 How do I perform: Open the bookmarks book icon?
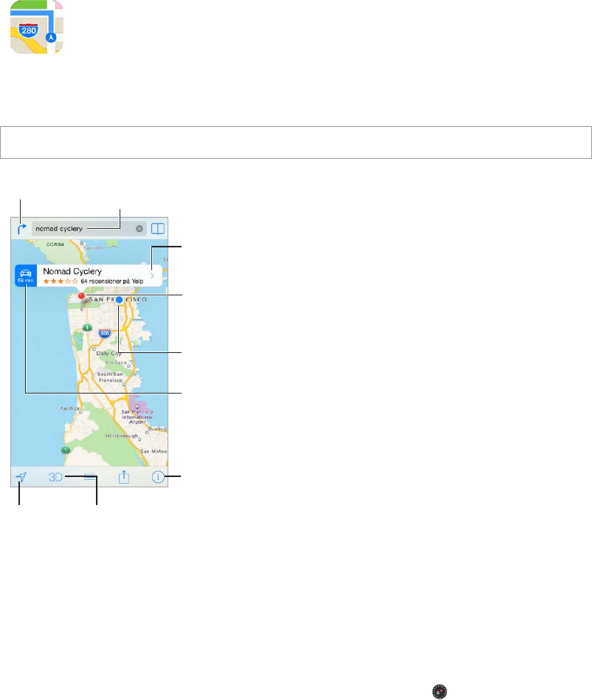158,229
